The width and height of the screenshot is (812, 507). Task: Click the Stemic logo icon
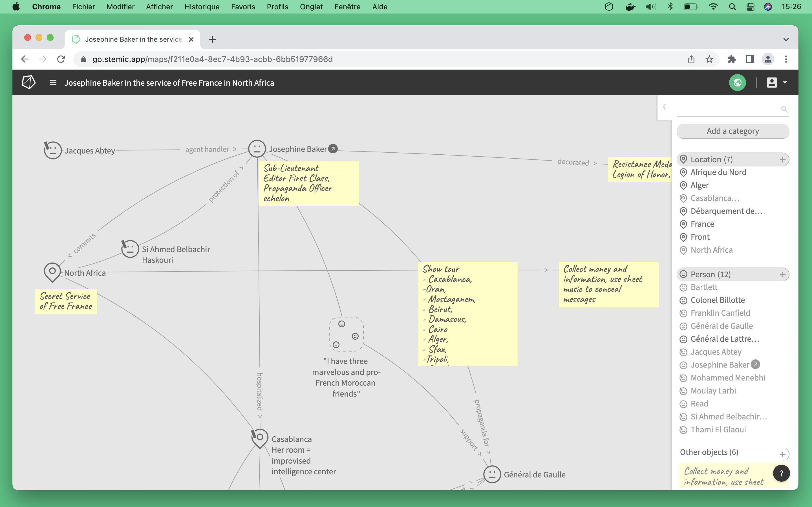coord(28,83)
